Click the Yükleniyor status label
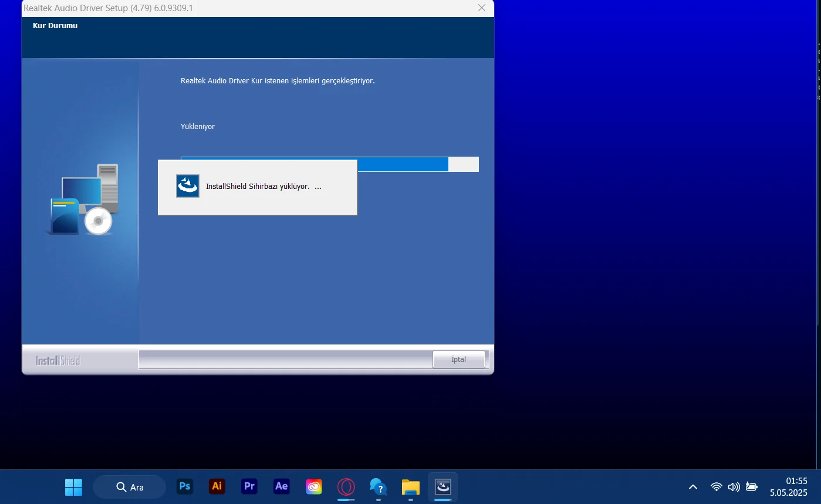821x504 pixels. pyautogui.click(x=198, y=127)
